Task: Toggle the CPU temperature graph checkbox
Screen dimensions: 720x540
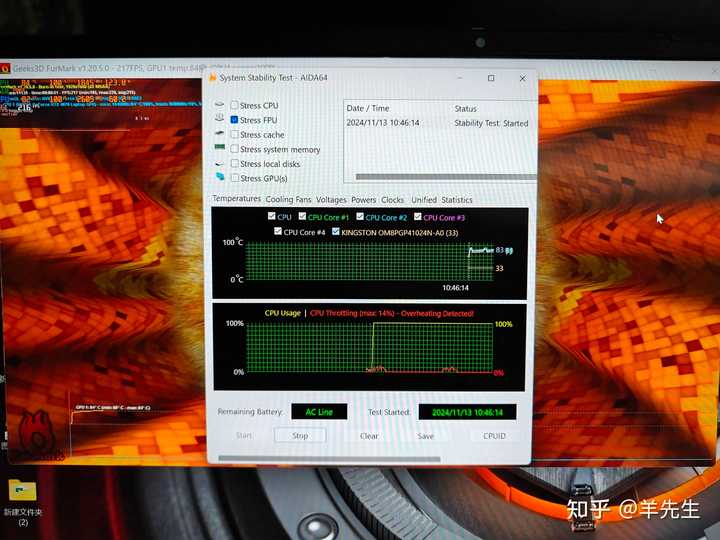Action: pyautogui.click(x=271, y=216)
